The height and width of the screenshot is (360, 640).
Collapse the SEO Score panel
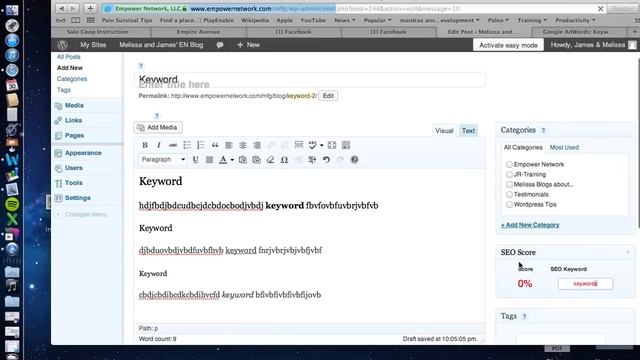point(628,253)
